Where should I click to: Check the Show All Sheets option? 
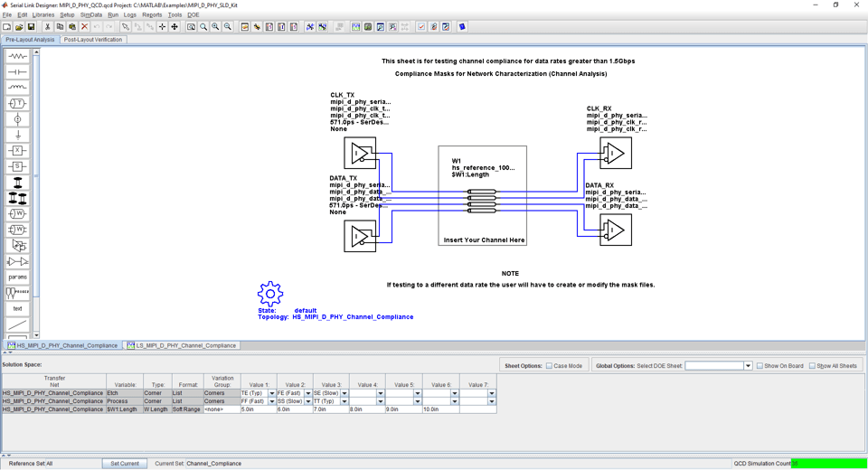coord(812,366)
